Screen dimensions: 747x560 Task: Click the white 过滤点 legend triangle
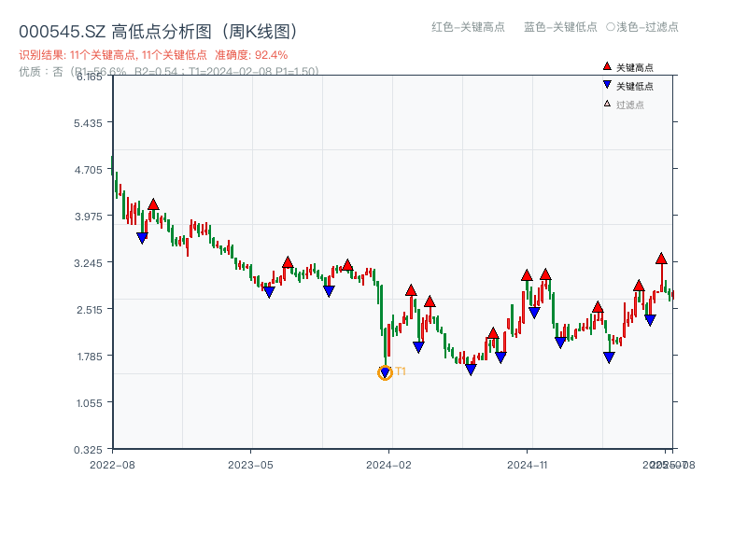pos(607,104)
